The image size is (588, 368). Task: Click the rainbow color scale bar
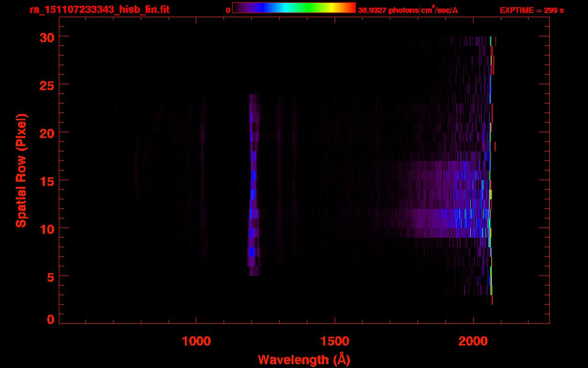point(294,8)
